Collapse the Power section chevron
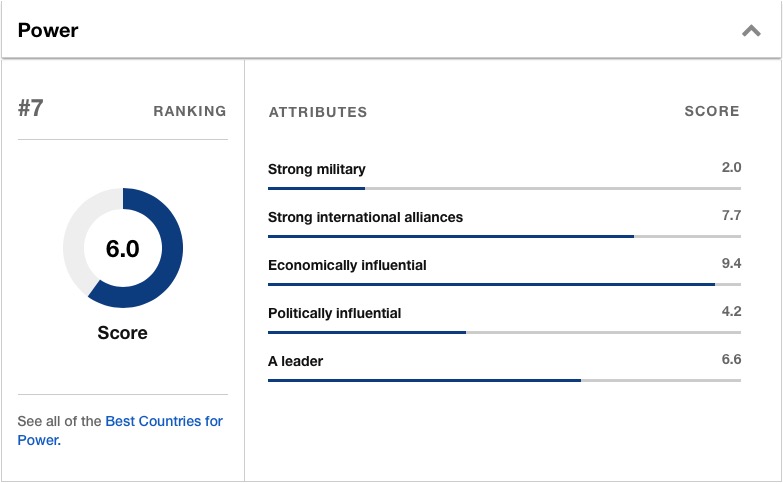This screenshot has width=783, height=483. (x=751, y=31)
